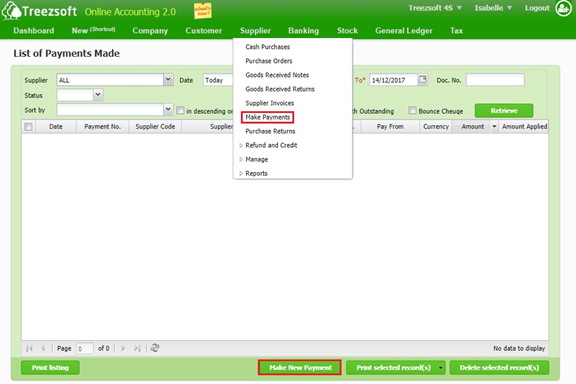Select Supplier Invoices entry
The image size is (576, 384).
270,103
